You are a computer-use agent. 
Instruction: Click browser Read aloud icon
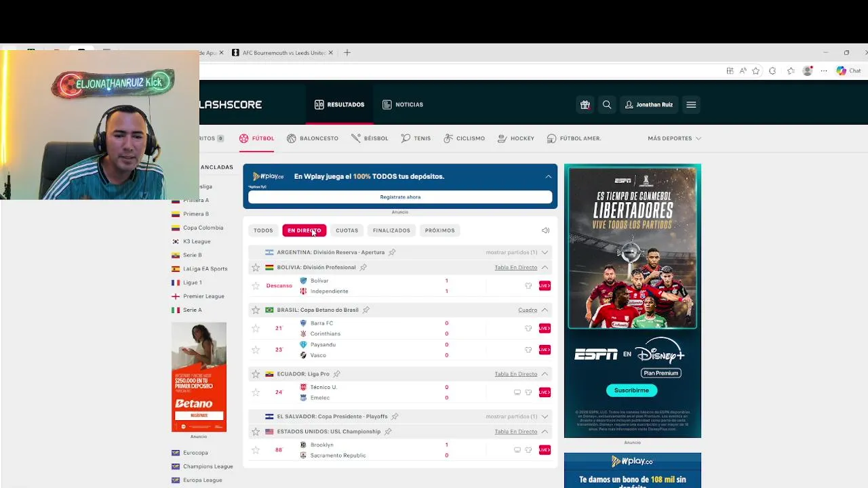point(743,70)
